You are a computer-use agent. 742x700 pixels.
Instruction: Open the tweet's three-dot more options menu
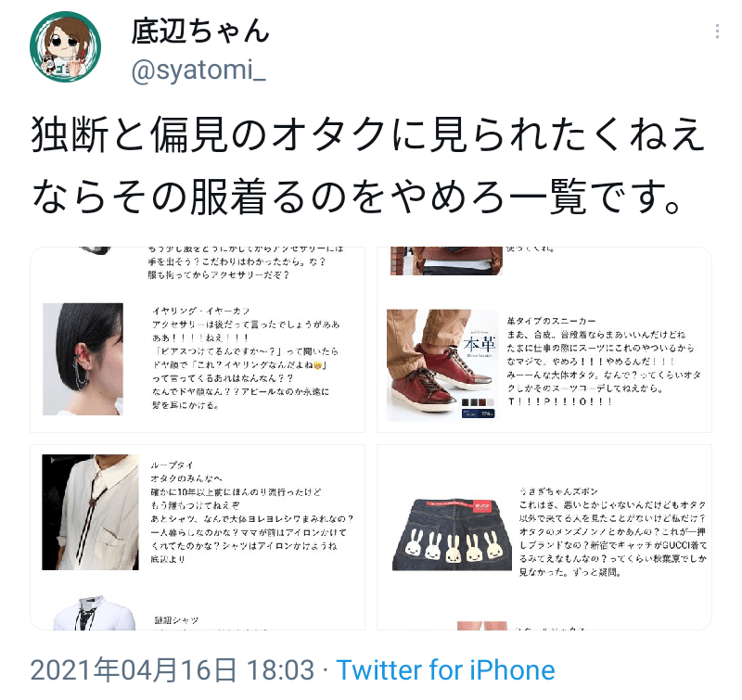coord(717,32)
